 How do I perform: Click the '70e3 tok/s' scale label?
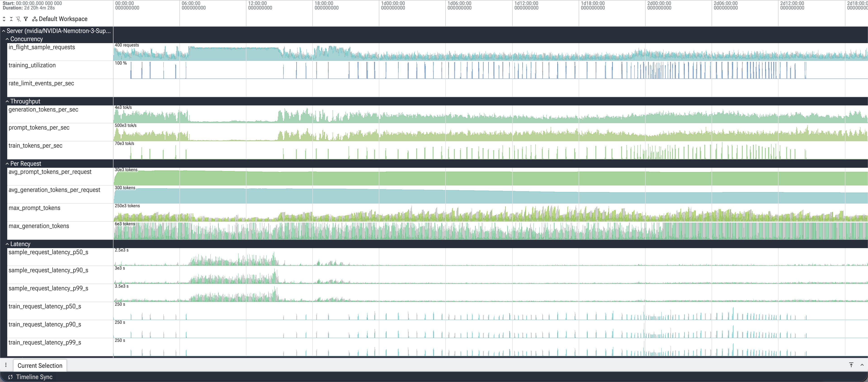pyautogui.click(x=124, y=144)
